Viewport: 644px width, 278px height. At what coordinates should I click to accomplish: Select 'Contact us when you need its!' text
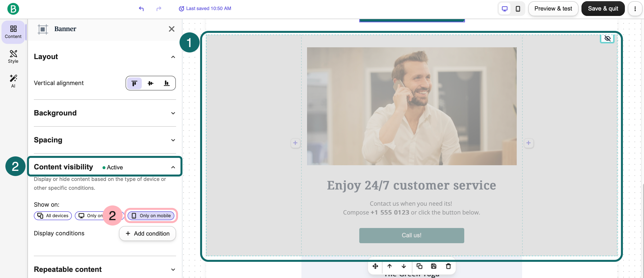point(411,203)
